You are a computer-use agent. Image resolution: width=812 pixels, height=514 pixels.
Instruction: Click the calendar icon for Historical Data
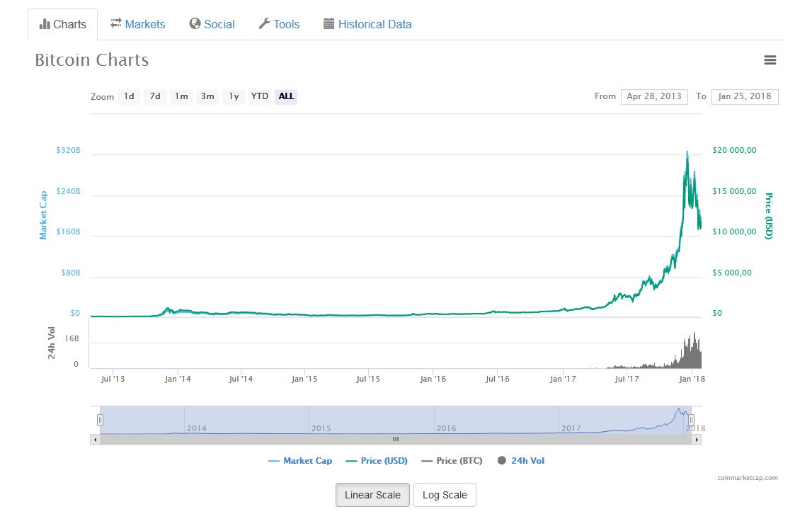tap(329, 24)
